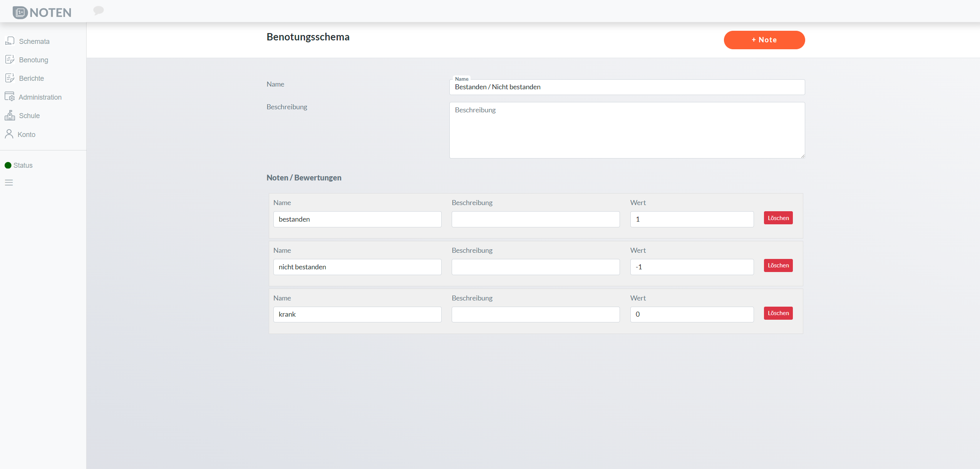Viewport: 980px width, 469px height.
Task: Focus the schema Name field
Action: pyautogui.click(x=627, y=87)
